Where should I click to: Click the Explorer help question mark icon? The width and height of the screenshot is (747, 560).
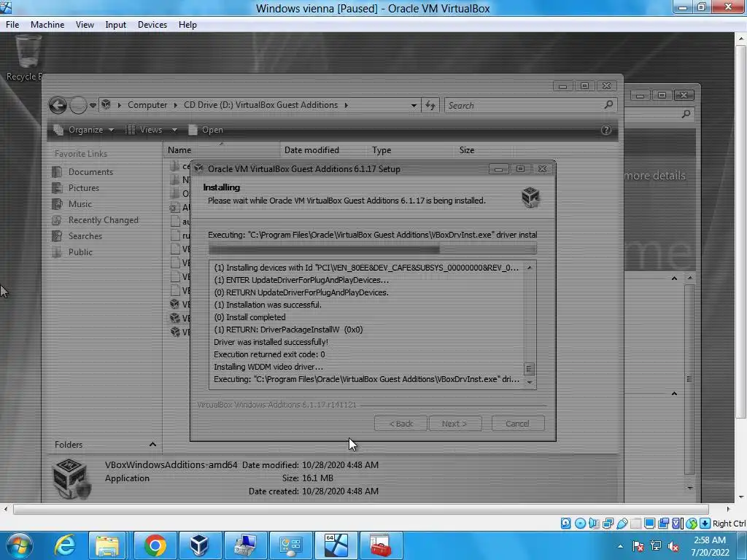606,130
